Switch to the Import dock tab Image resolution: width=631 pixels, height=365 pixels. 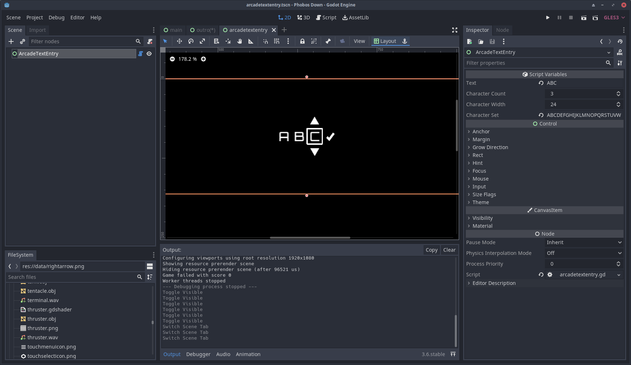[37, 30]
